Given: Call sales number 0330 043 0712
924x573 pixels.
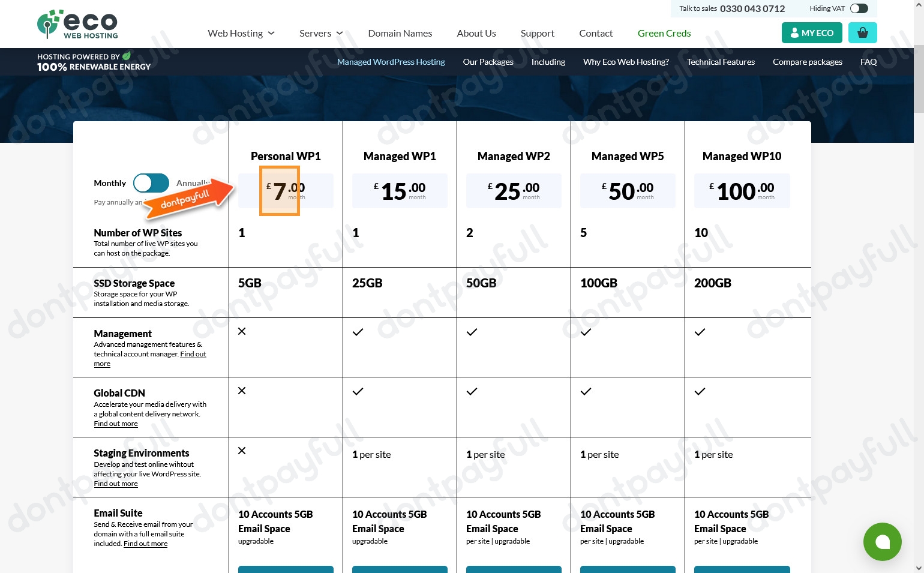Looking at the screenshot, I should pyautogui.click(x=752, y=8).
